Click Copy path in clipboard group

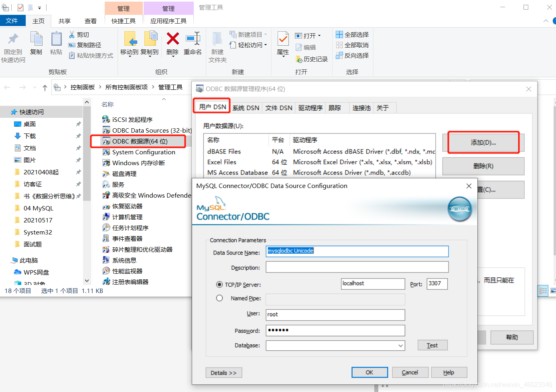coord(85,45)
